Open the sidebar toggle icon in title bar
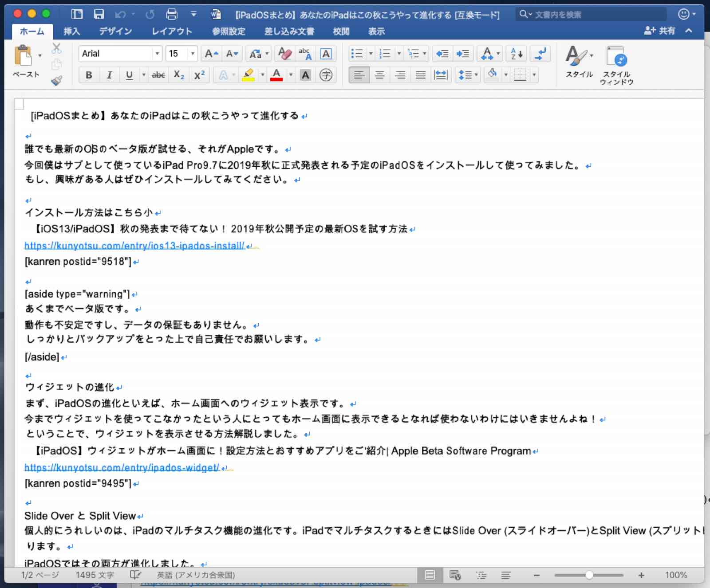Screen dimensions: 710x588 point(77,14)
